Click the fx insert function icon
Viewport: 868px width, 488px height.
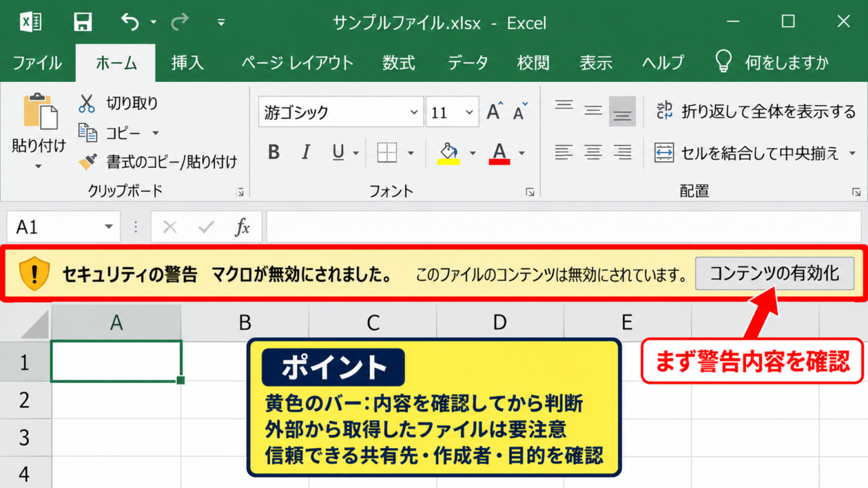pos(242,227)
